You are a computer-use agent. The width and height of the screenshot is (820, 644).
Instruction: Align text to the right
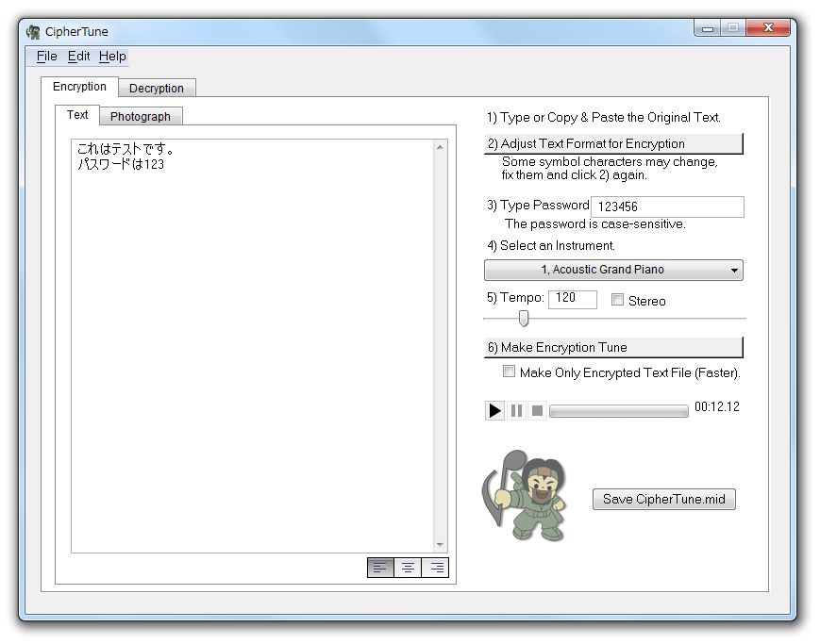coord(435,568)
